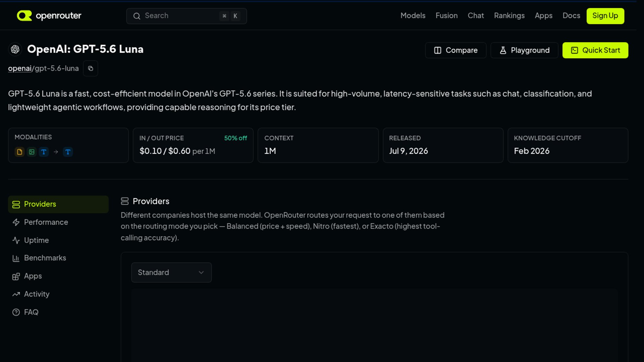
Task: Open Apps in the top navigation
Action: coord(543,16)
